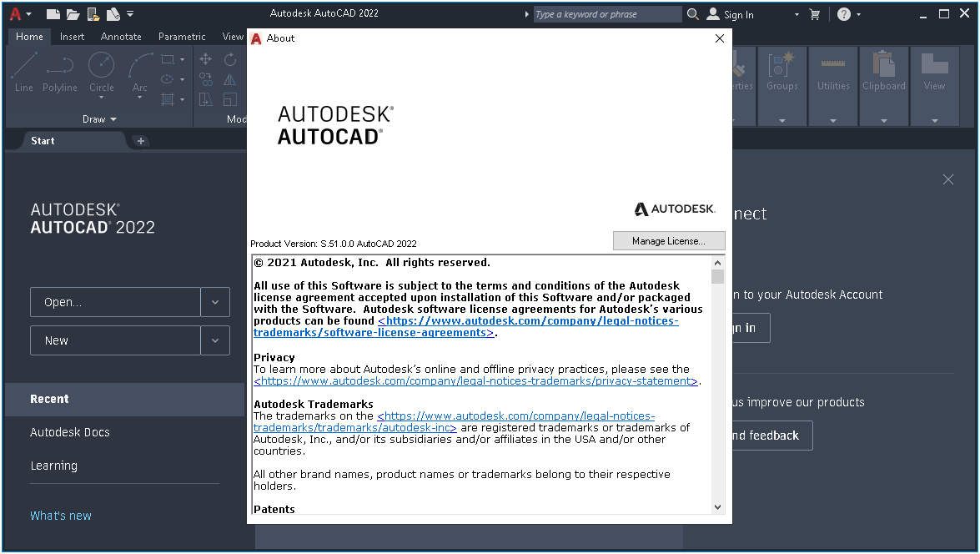Click the Open... button
This screenshot has width=980, height=554.
click(x=115, y=302)
